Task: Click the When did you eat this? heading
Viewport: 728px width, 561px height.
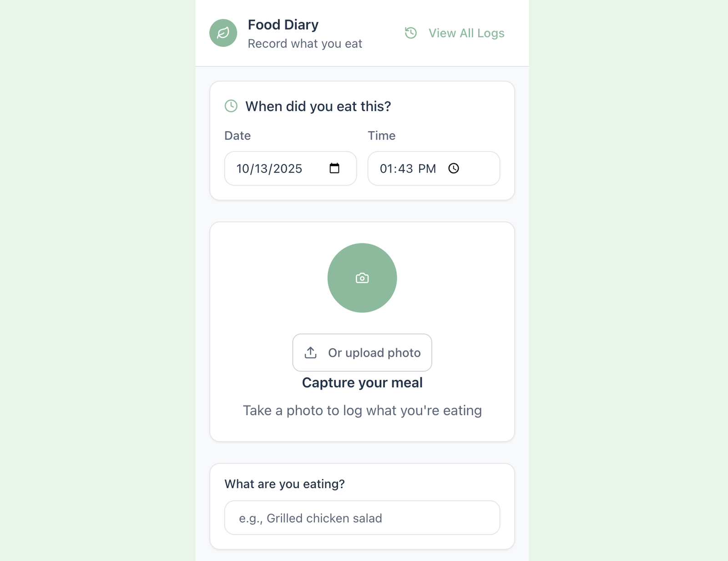Action: point(318,106)
